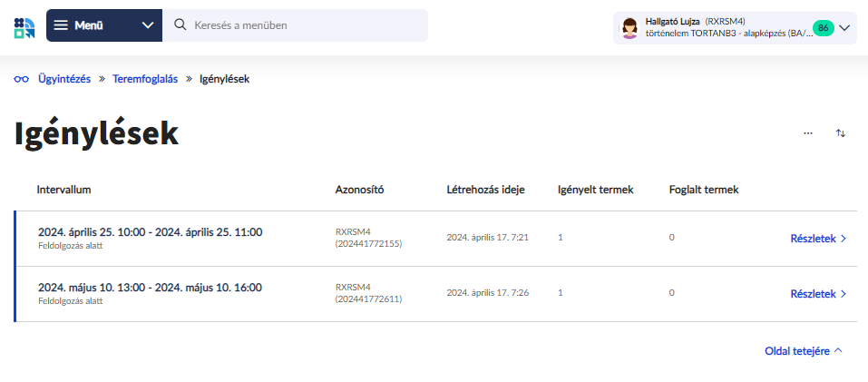The height and width of the screenshot is (382, 868).
Task: Select the 2024. május 10. 13:00 row
Action: coord(150,288)
